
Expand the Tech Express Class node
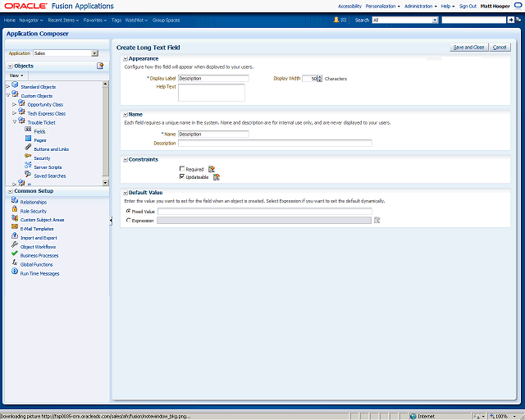pos(15,113)
